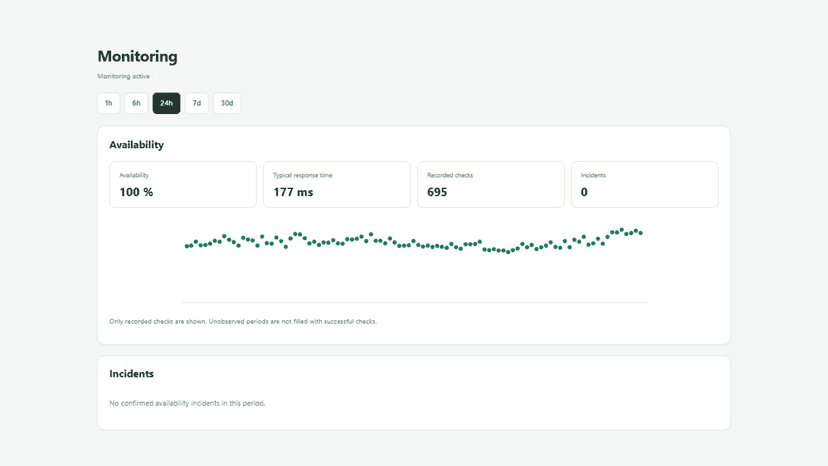
Task: Click the '695' recorded checks value
Action: click(437, 192)
